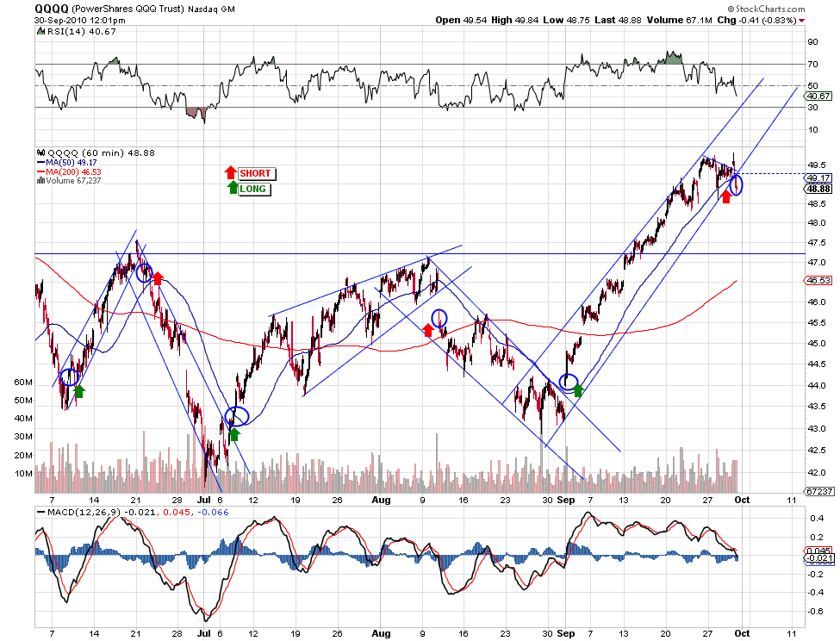
Task: Click the QQQQ ticker symbol in the title
Action: click(x=52, y=9)
